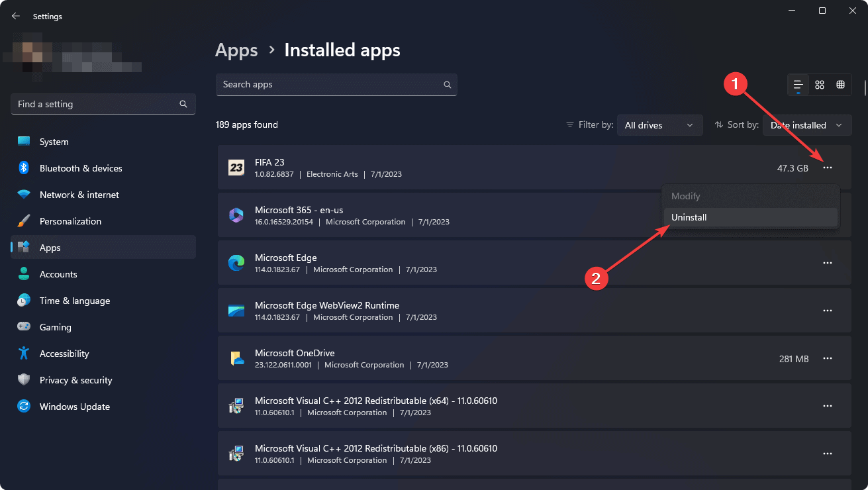
Task: Open the Date installed sort dropdown
Action: (807, 124)
